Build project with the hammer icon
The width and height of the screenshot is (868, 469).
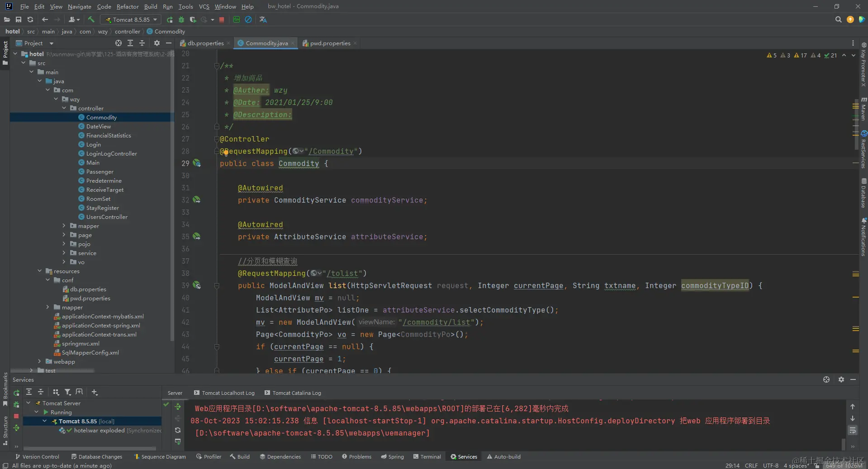click(91, 19)
